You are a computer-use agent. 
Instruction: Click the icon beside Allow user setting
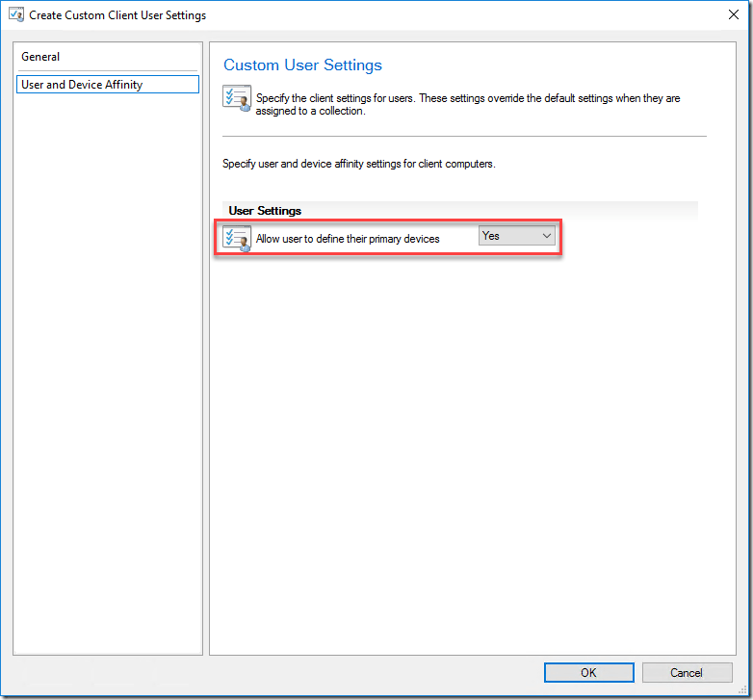pyautogui.click(x=237, y=238)
